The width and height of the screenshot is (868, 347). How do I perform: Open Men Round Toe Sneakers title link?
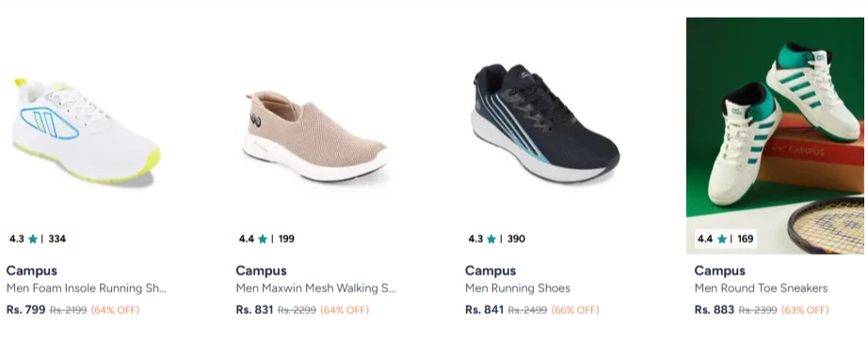coord(762,288)
